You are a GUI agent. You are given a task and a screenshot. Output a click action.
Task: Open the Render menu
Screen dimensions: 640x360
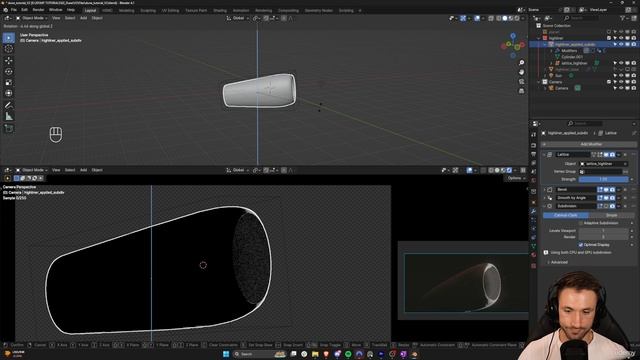38,10
